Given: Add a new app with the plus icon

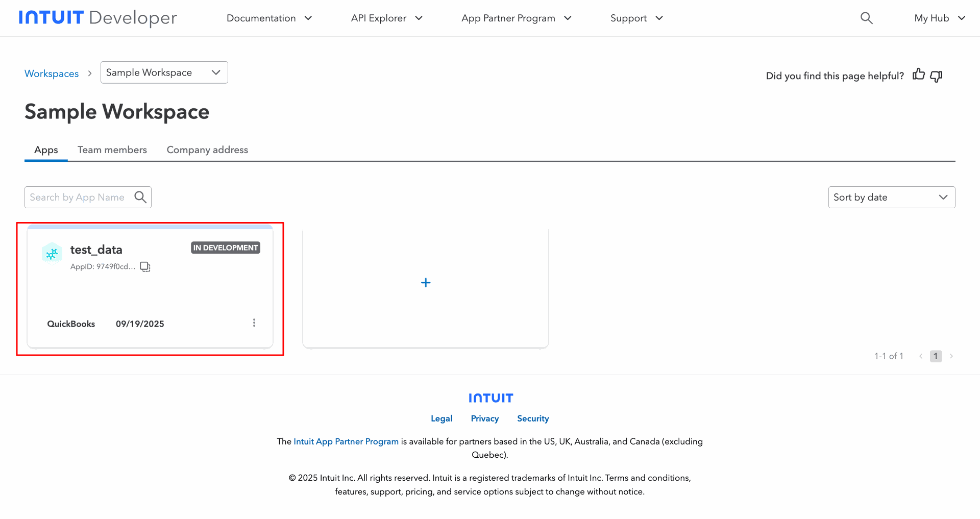Looking at the screenshot, I should coord(426,283).
